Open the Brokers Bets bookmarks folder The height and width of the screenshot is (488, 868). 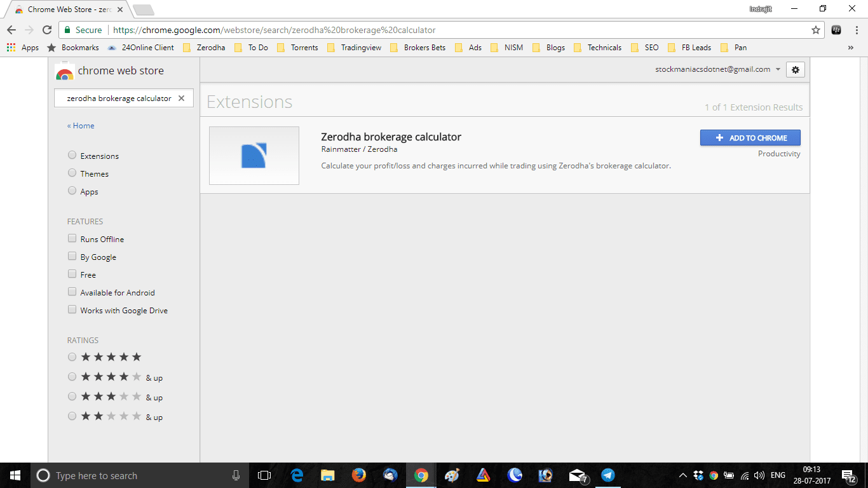click(x=418, y=48)
